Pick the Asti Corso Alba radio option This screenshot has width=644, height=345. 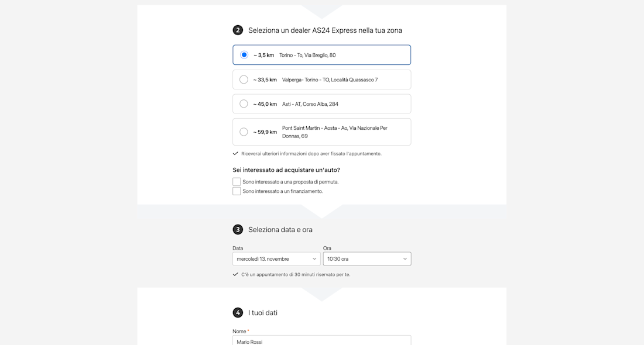[x=244, y=104]
